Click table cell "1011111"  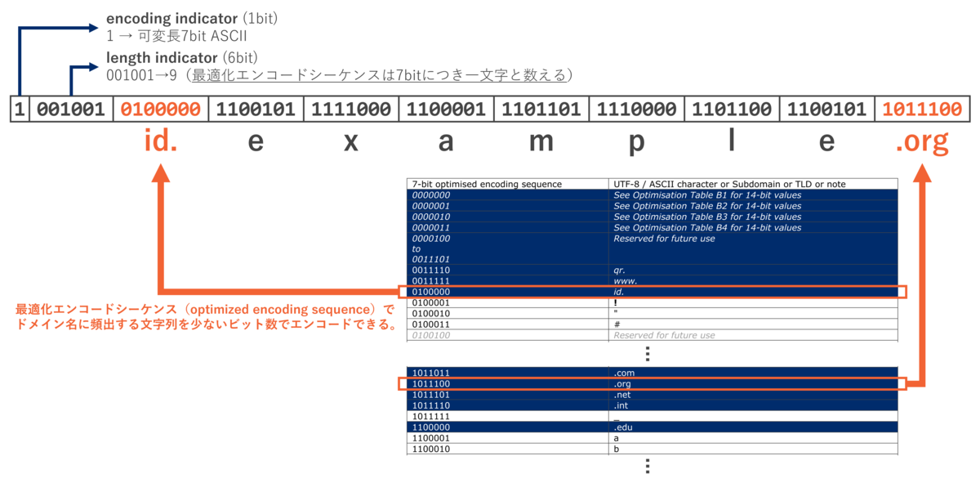click(x=430, y=416)
